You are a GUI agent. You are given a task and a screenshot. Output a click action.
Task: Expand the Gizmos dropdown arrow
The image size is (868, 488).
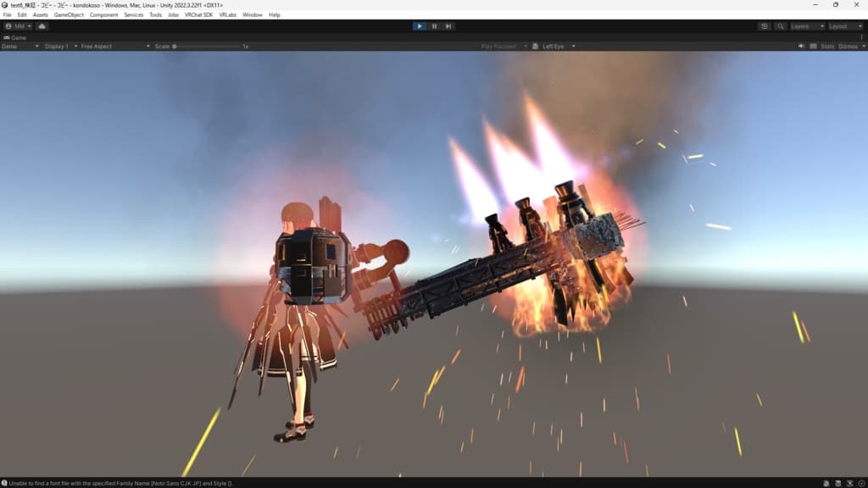864,47
